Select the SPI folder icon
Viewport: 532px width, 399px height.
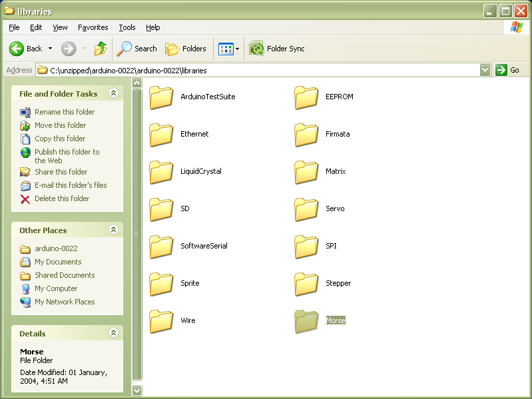tap(306, 246)
